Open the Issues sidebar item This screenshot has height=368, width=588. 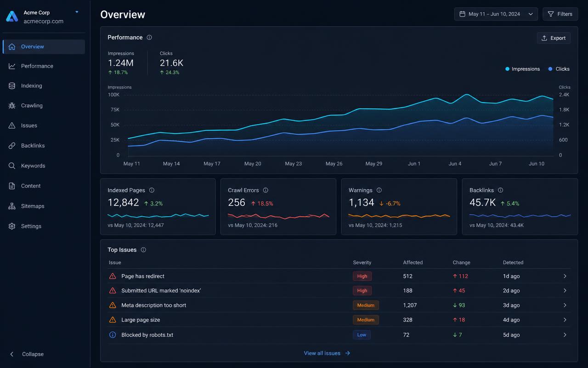click(44, 126)
